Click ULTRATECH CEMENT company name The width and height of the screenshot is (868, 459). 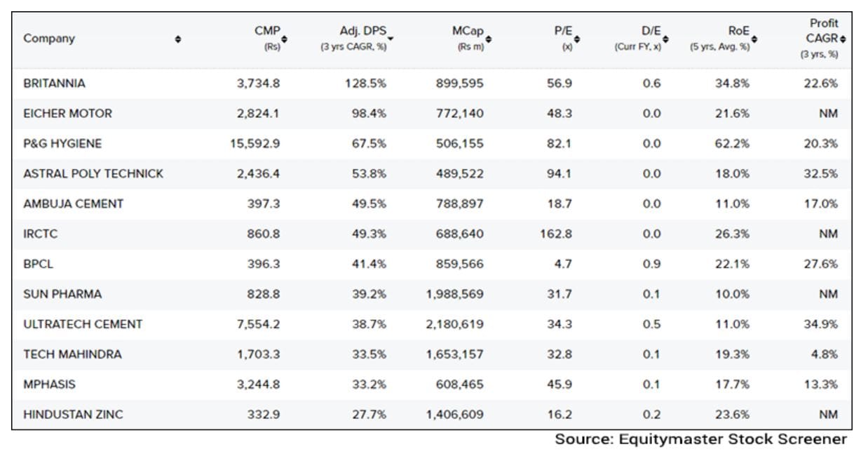[83, 324]
